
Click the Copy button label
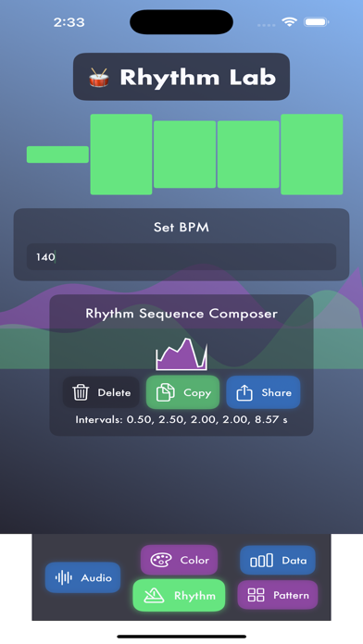pos(197,392)
